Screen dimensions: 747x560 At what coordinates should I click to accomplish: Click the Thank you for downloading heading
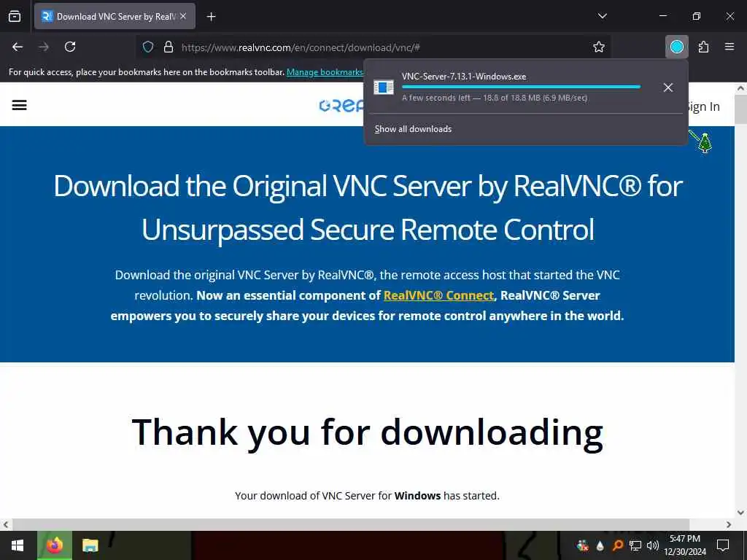368,432
